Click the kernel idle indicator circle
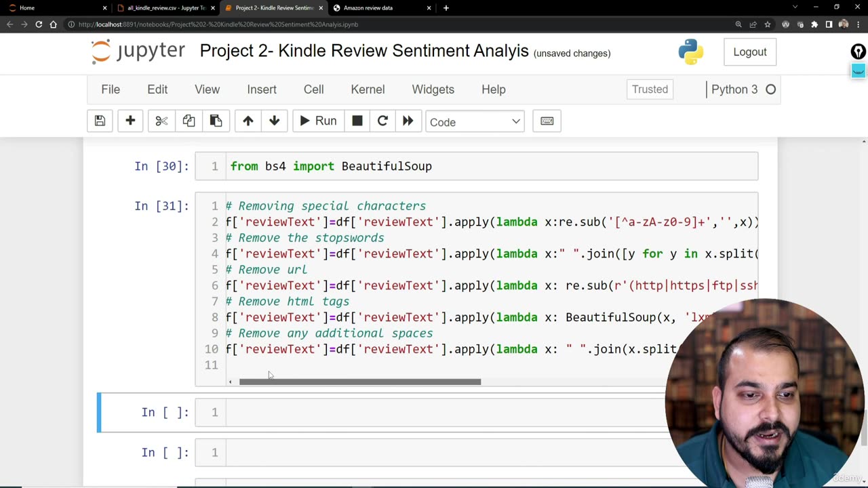The width and height of the screenshot is (868, 488). 770,89
